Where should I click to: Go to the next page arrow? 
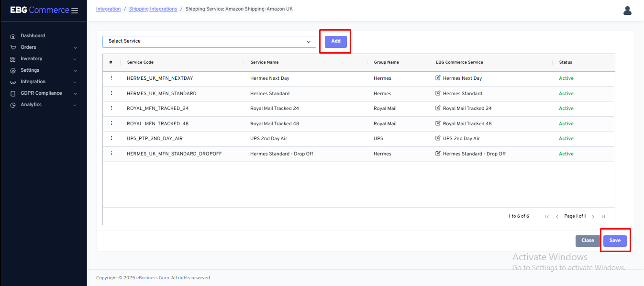593,217
